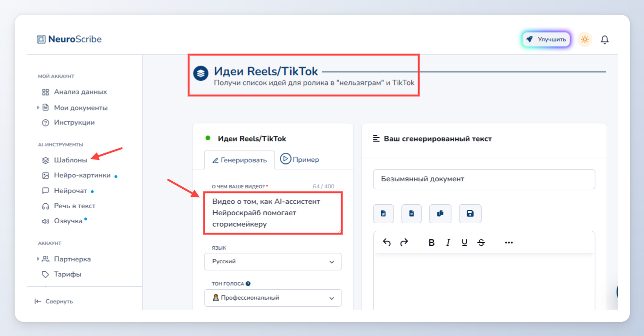Click the Тарифы tag icon
Screen dimensions: 644x336
[46, 274]
